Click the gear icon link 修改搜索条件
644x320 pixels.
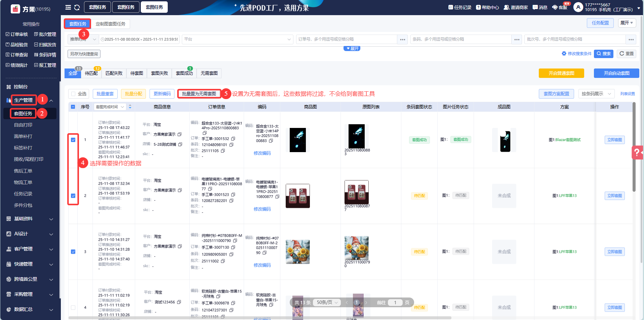(576, 54)
